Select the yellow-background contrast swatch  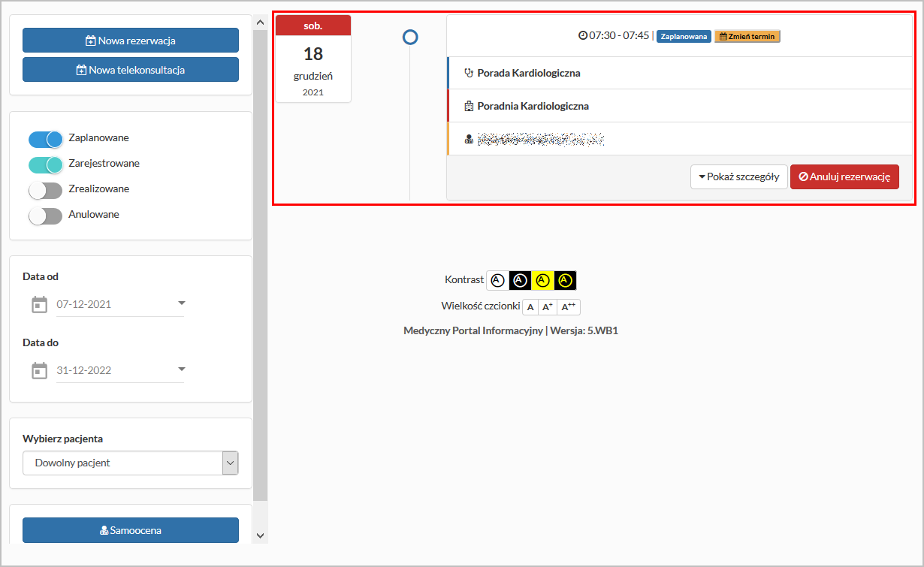pyautogui.click(x=543, y=280)
